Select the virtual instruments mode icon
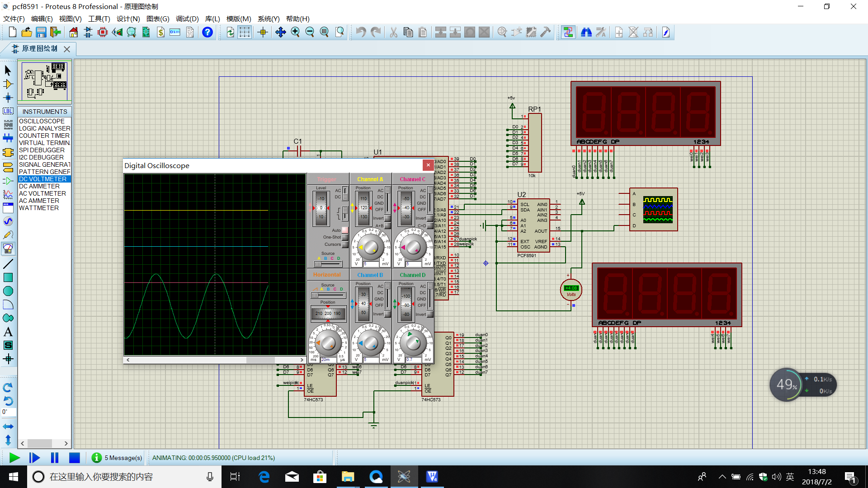The width and height of the screenshot is (868, 488). (x=8, y=249)
